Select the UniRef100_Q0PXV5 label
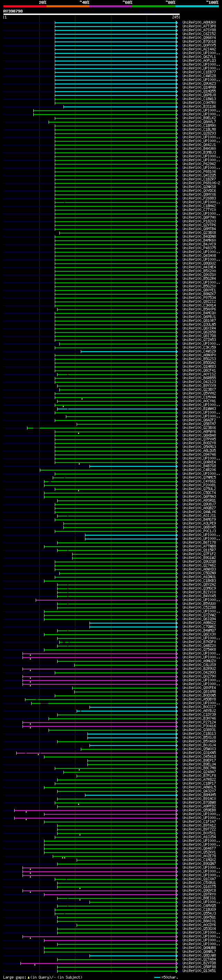The image size is (222, 980). point(199,45)
